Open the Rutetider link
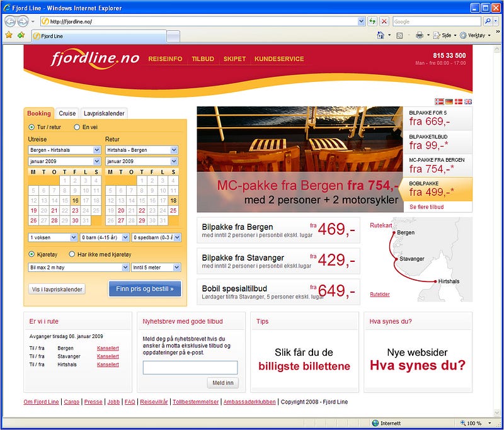 380,294
